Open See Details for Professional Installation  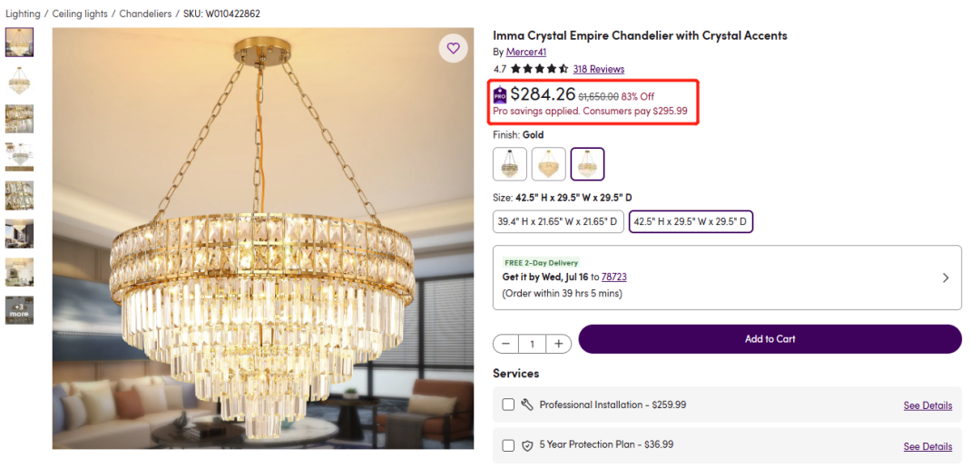[x=927, y=405]
